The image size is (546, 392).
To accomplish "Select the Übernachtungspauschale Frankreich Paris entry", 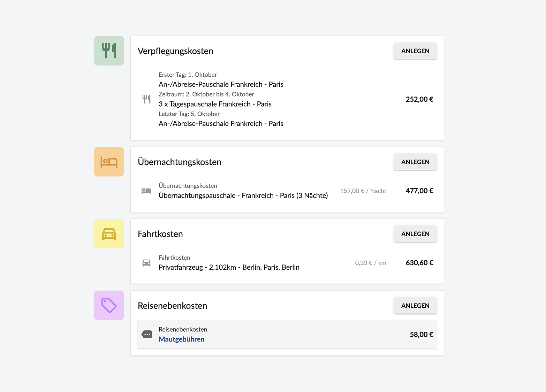I will click(x=243, y=195).
